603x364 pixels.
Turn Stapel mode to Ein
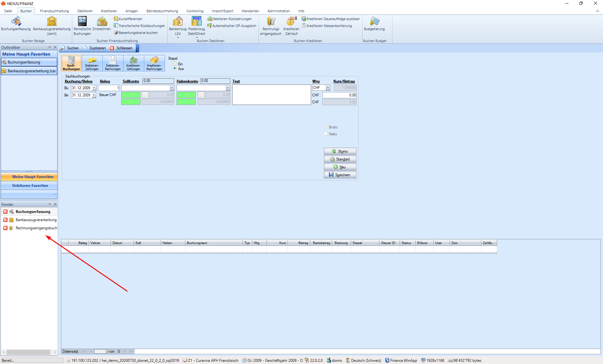coord(175,64)
